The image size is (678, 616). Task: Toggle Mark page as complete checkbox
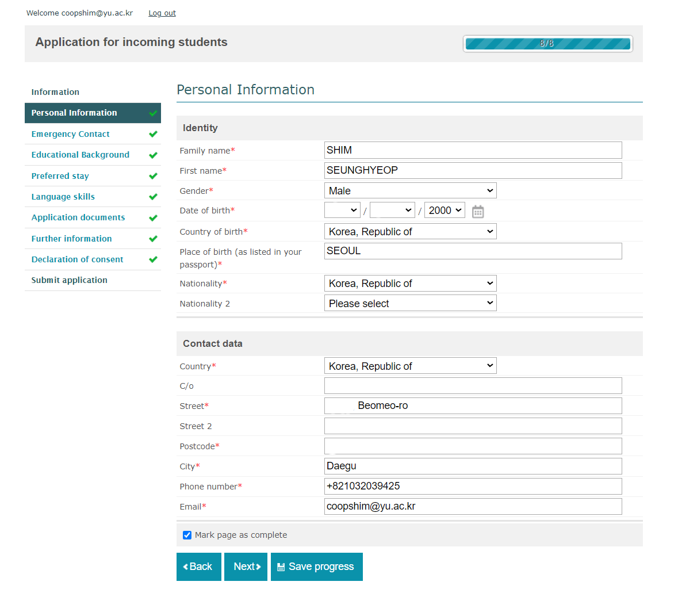coord(187,535)
